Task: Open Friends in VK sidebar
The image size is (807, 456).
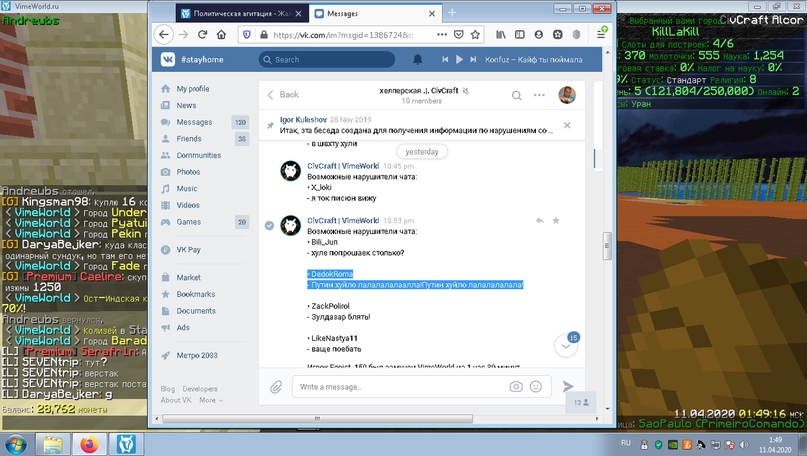Action: [x=188, y=138]
